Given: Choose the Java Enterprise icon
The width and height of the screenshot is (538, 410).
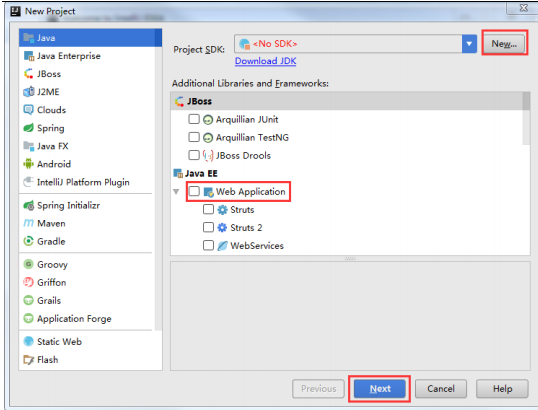Looking at the screenshot, I should point(28,56).
